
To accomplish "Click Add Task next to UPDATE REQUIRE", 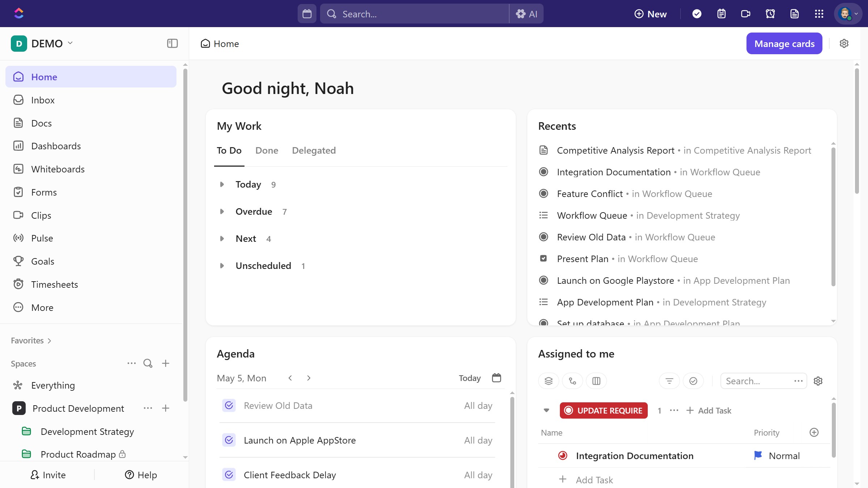I will coord(709,410).
